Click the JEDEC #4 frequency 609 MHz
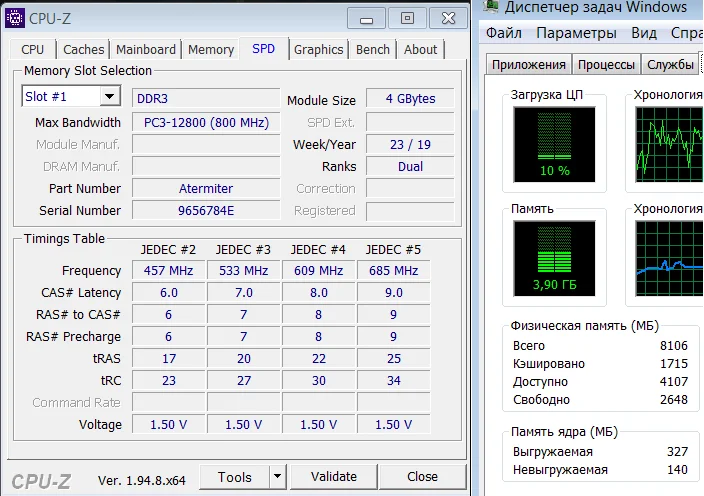 (318, 271)
